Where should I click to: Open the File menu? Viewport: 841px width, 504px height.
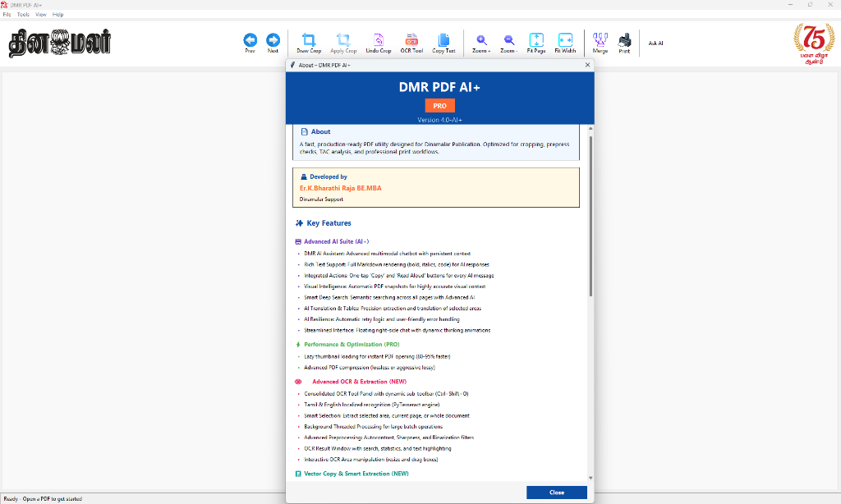click(x=7, y=15)
